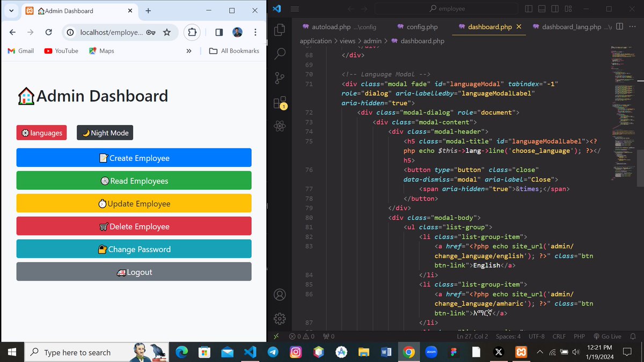Image resolution: width=644 pixels, height=362 pixels.
Task: Open the Chrome profile avatar
Action: click(x=237, y=32)
